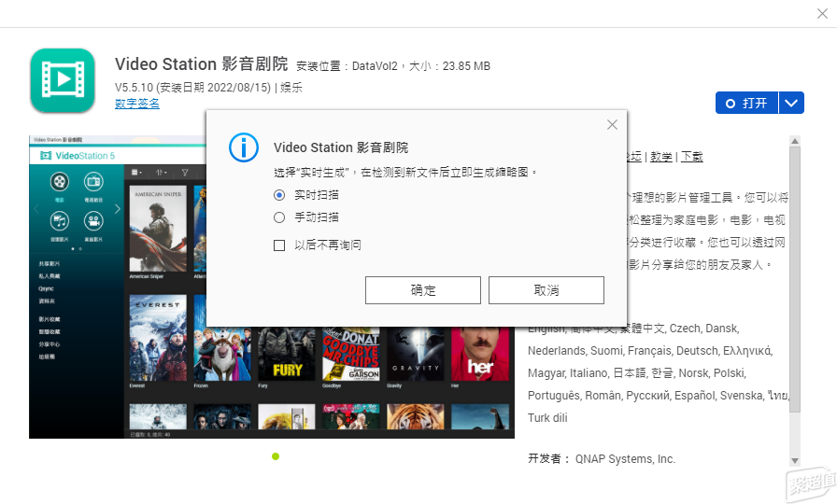This screenshot has width=837, height=504.
Task: Click the description panel scrollbar thumb
Action: click(795, 279)
